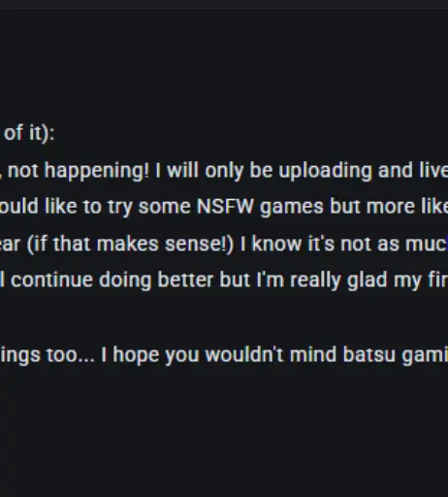
Task: Click the word "happening!" in the message
Action: [97, 171]
